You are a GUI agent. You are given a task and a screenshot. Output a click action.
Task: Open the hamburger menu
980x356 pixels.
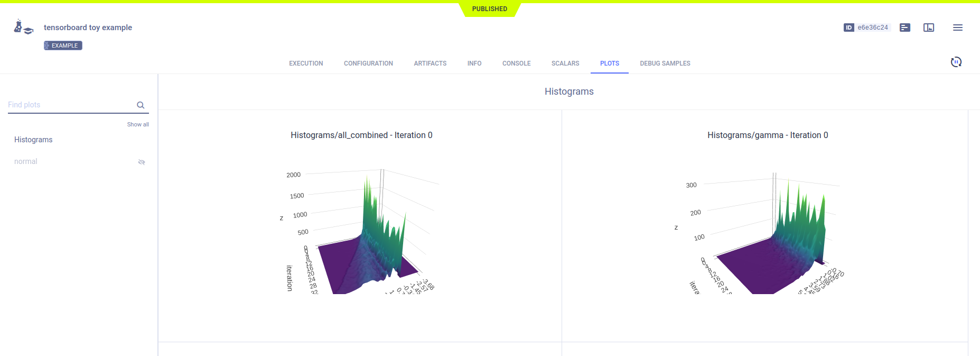[x=957, y=28]
